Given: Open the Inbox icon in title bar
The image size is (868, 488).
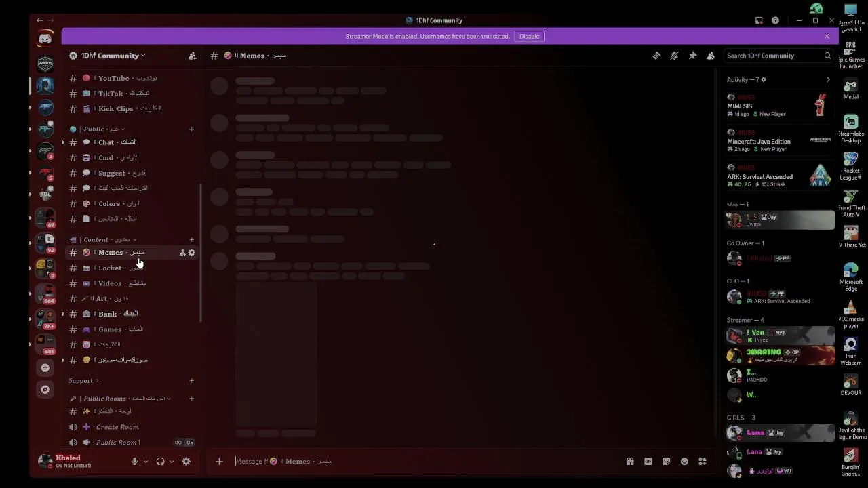Looking at the screenshot, I should click(759, 20).
